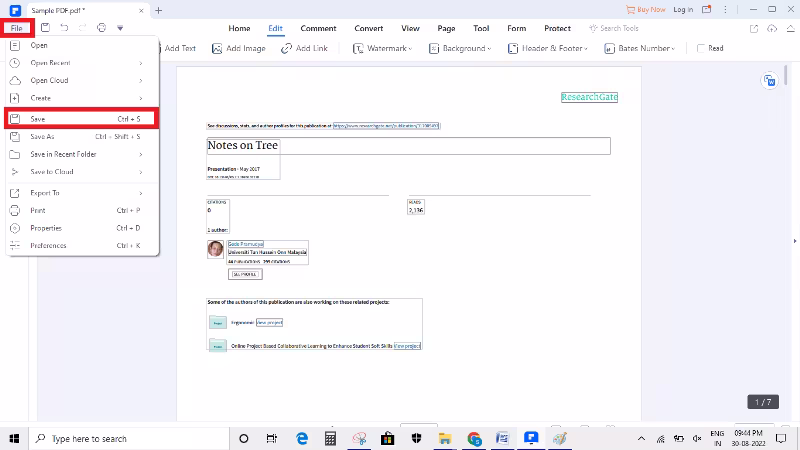Click the print icon in quick toolbar
The width and height of the screenshot is (800, 450).
pos(102,28)
